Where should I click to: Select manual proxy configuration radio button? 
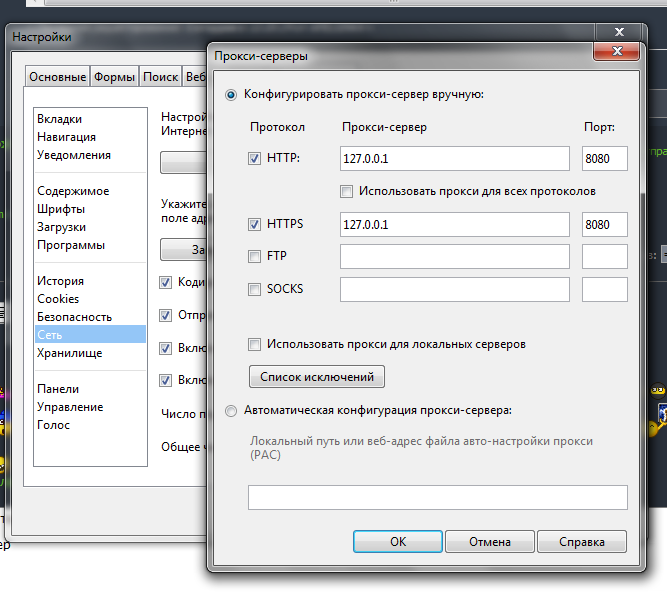[x=231, y=94]
